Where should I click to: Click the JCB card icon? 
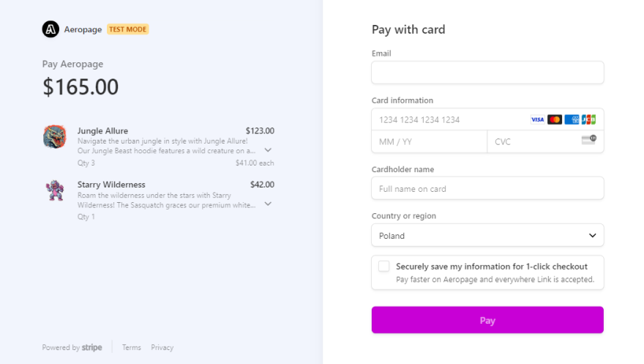click(x=588, y=119)
